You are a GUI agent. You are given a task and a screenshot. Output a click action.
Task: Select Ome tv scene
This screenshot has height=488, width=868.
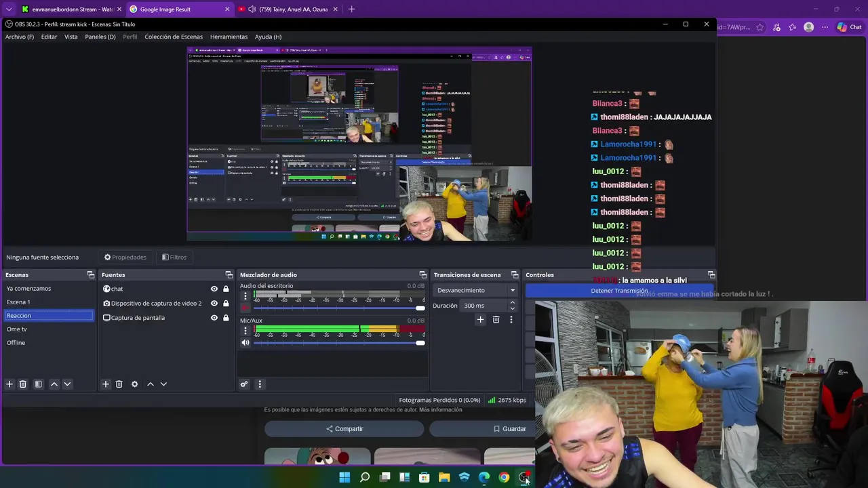[49, 329]
